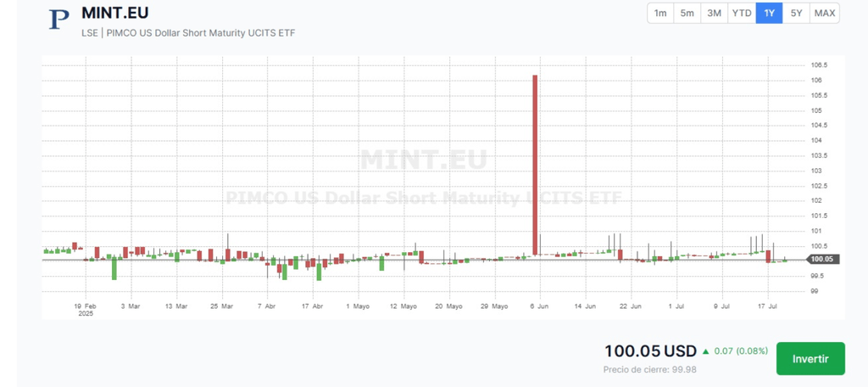Show year-to-date with YTD button
Image resolution: width=868 pixels, height=387 pixels.
pyautogui.click(x=742, y=13)
